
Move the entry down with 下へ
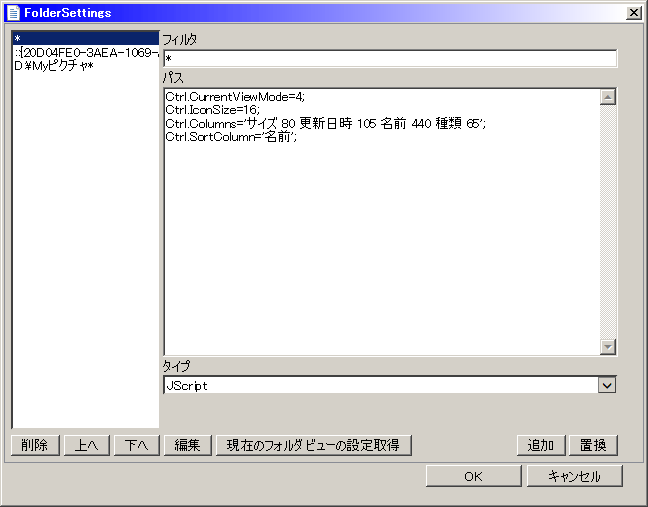click(137, 446)
